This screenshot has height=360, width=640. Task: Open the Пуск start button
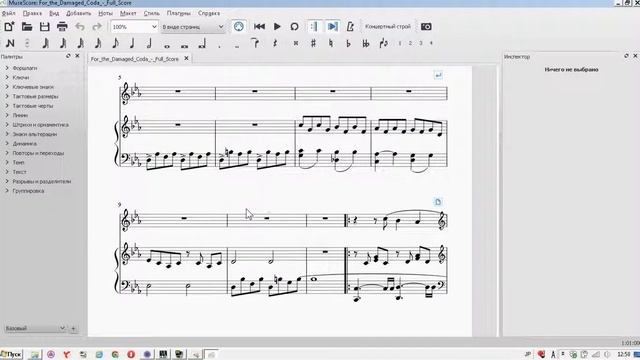click(x=11, y=354)
